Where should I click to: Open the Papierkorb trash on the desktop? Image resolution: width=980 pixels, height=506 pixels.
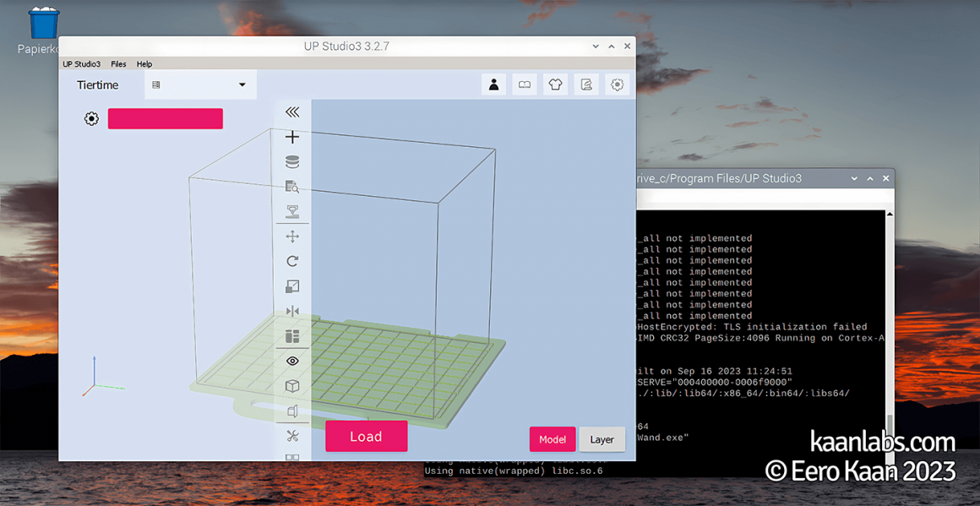click(44, 25)
